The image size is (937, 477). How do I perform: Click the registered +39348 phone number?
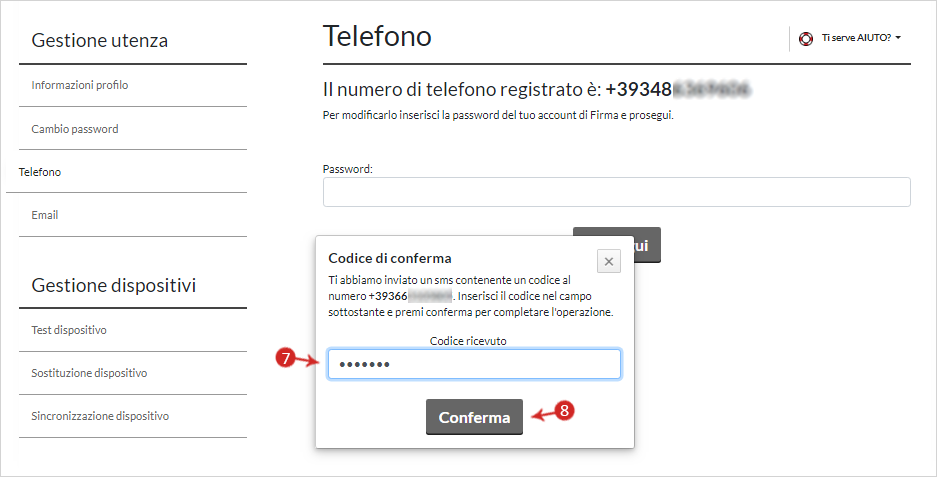tap(678, 90)
